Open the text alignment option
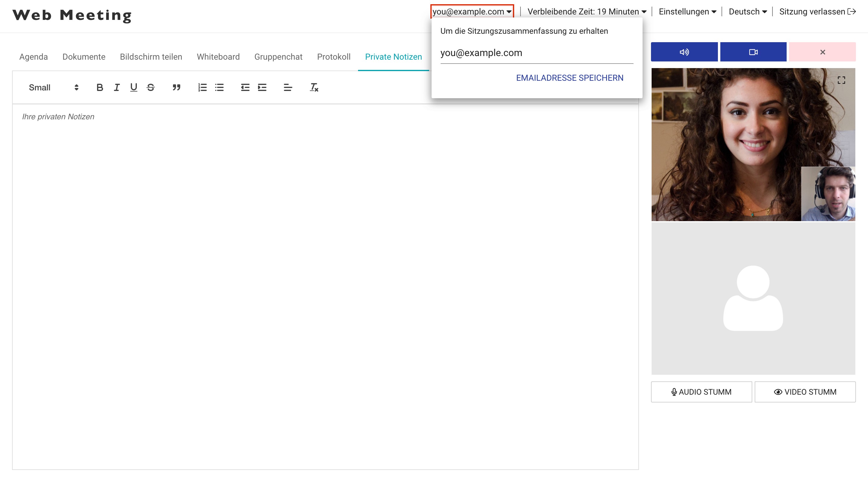The width and height of the screenshot is (868, 482). point(288,88)
